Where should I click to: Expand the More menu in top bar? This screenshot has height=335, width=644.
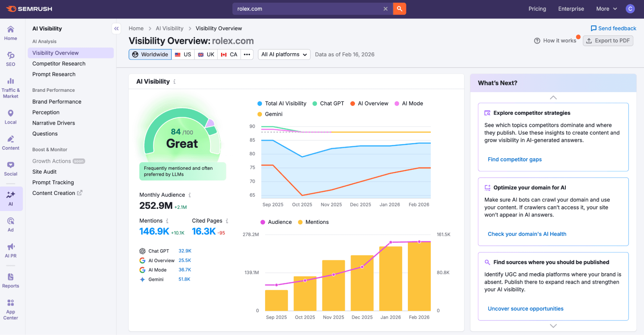[x=606, y=9]
